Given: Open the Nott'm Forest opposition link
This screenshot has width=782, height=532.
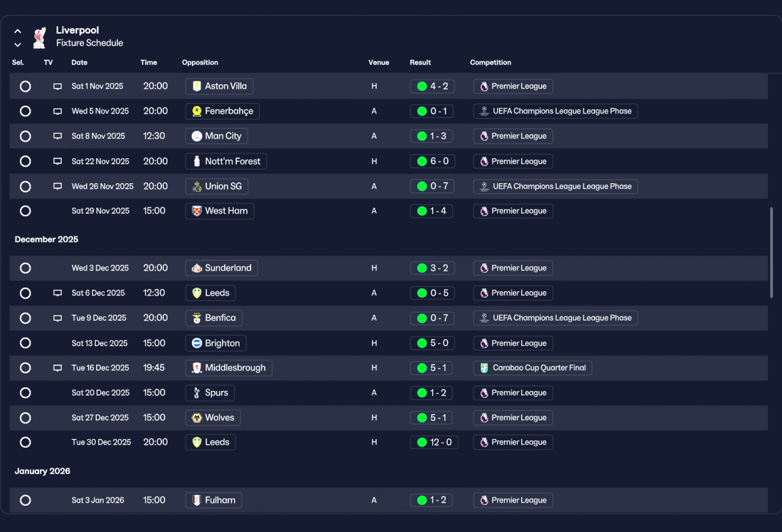Looking at the screenshot, I should 226,161.
